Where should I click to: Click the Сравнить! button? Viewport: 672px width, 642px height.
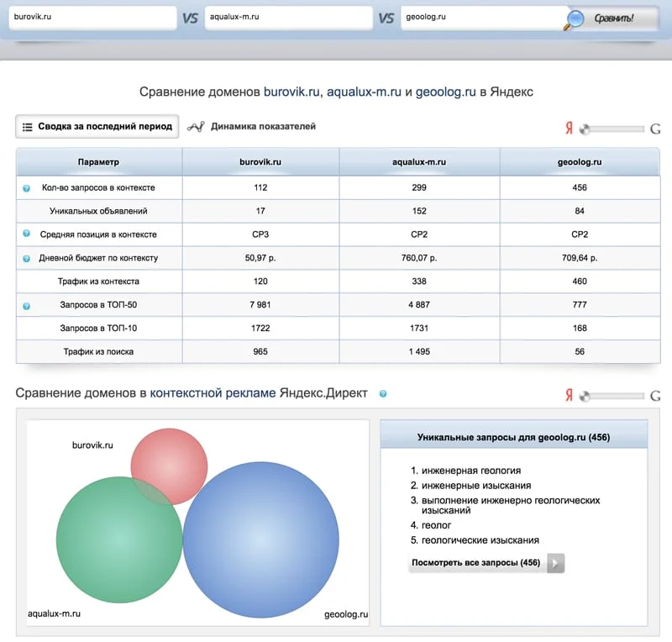click(x=613, y=18)
